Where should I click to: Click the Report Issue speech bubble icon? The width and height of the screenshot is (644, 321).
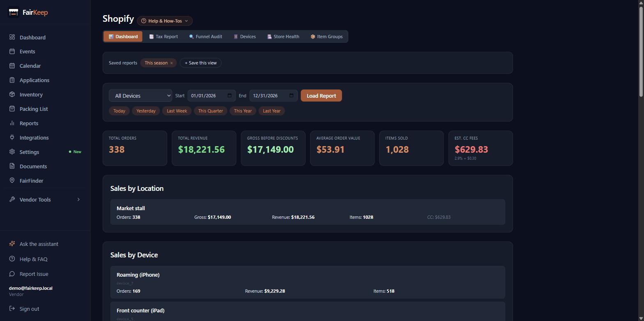click(x=12, y=274)
